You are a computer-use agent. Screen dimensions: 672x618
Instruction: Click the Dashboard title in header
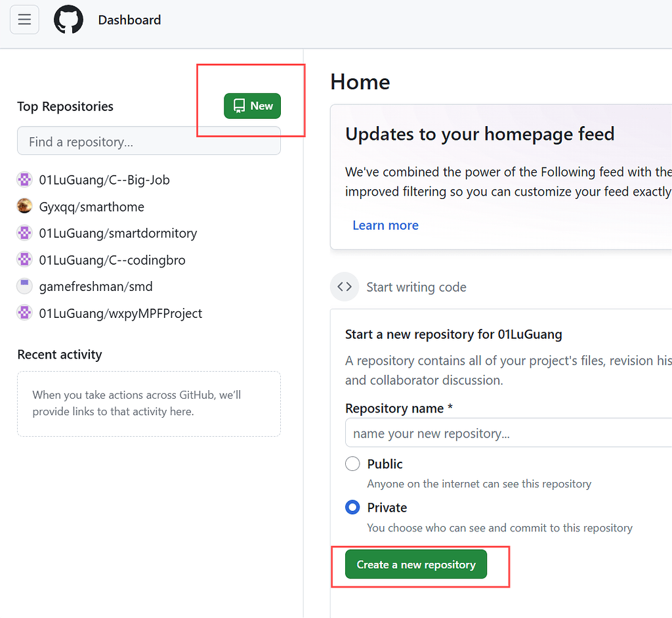coord(129,20)
